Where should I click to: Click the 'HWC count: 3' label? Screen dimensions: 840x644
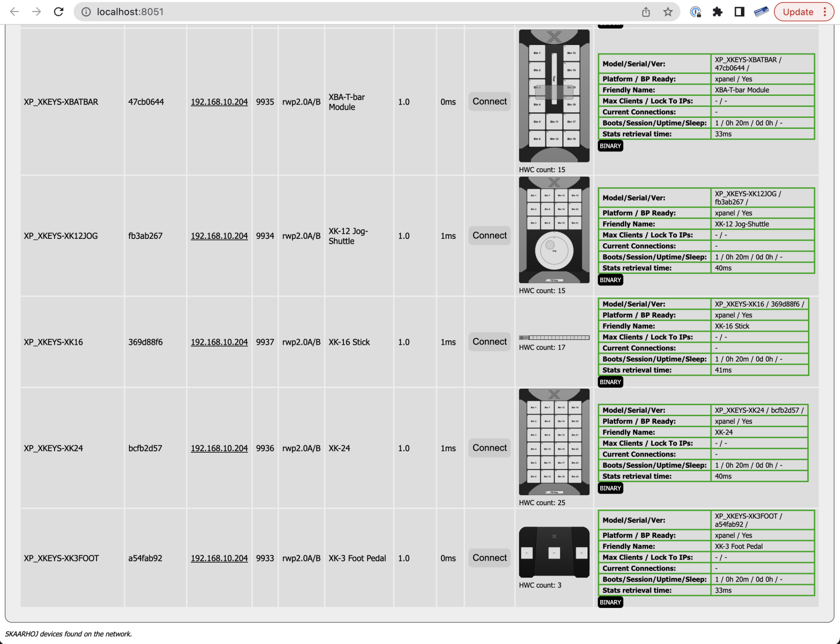point(540,585)
